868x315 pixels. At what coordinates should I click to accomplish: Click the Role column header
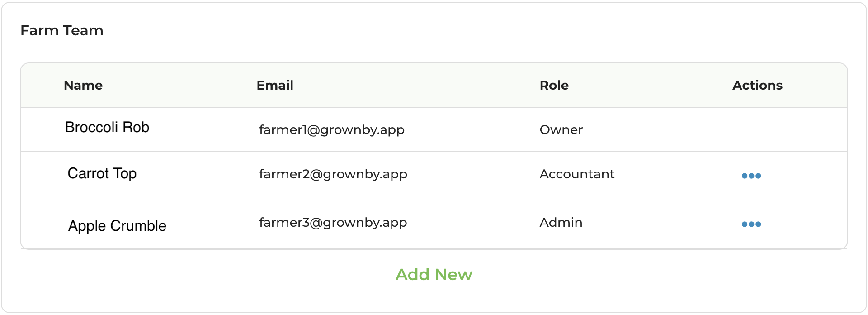click(x=554, y=85)
